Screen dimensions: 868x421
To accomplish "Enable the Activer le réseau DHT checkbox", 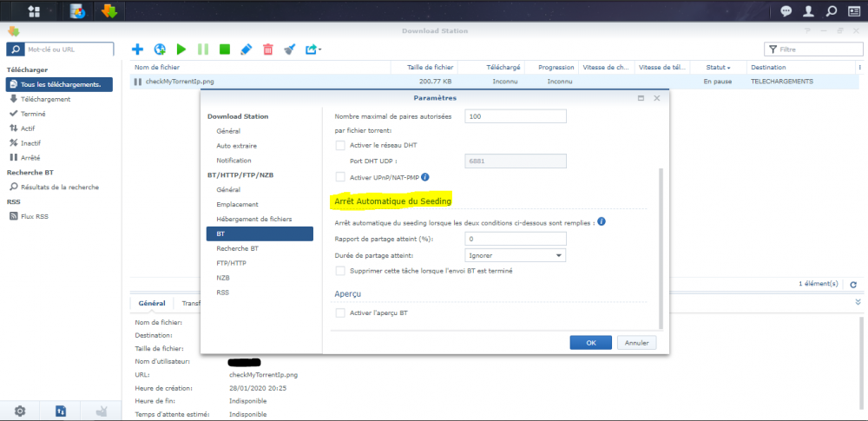I will click(340, 145).
